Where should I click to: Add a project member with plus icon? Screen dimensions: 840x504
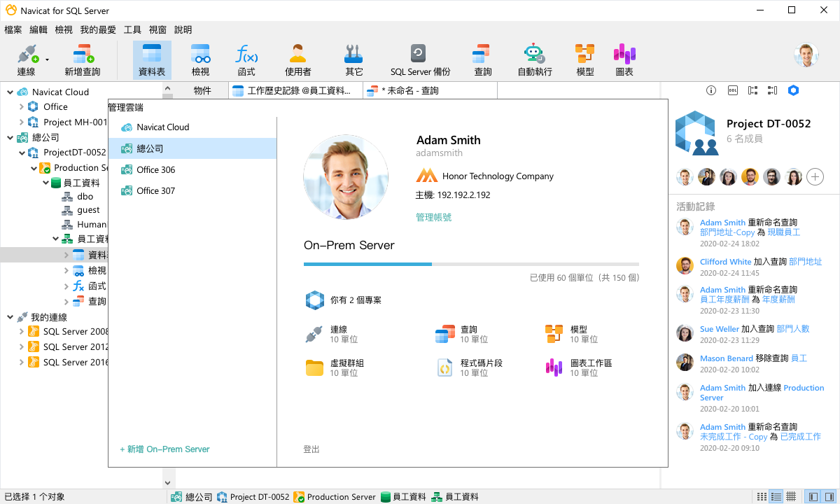click(x=815, y=177)
